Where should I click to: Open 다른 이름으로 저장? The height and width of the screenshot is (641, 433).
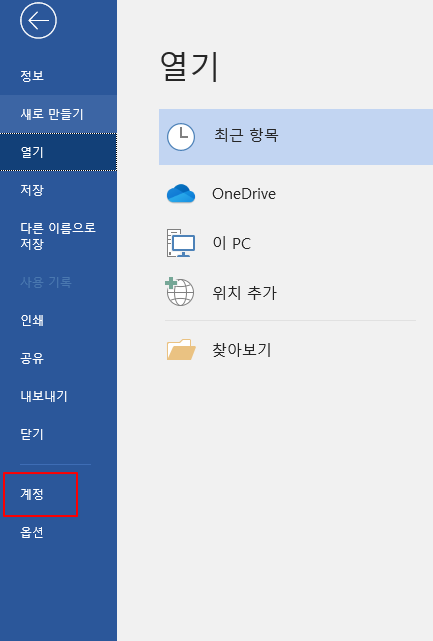click(x=58, y=236)
